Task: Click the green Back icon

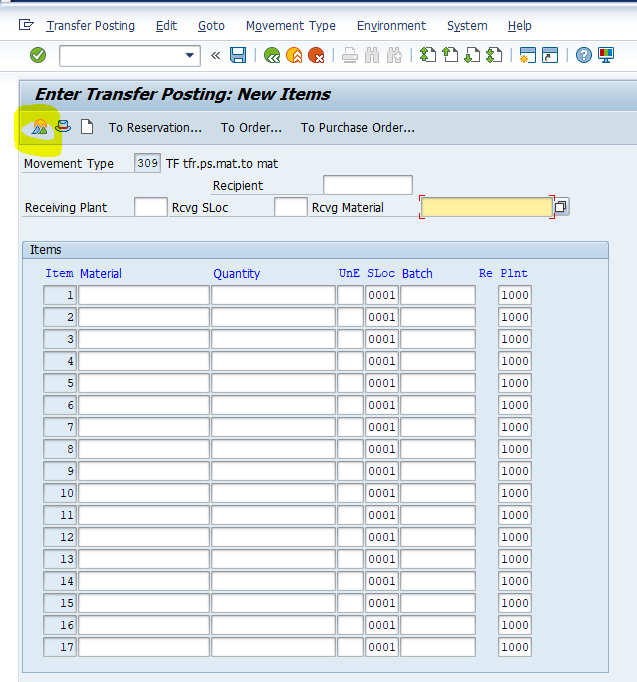Action: (x=272, y=55)
